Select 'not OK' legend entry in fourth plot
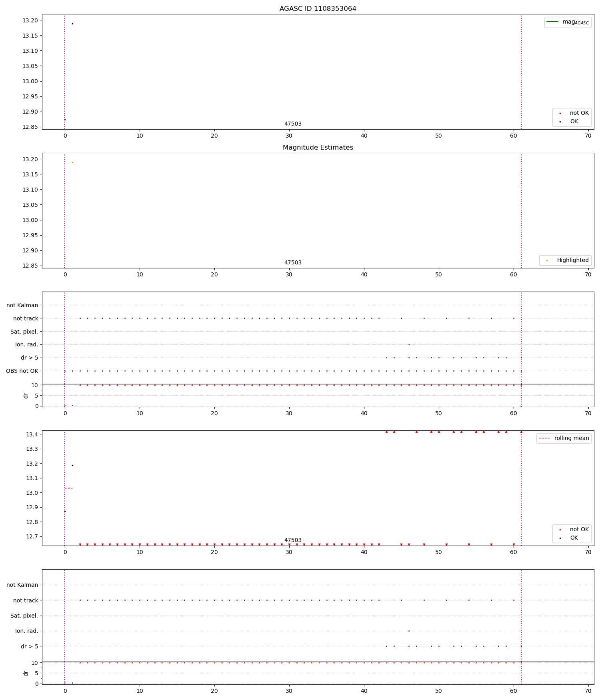600x700 pixels. 579,529
